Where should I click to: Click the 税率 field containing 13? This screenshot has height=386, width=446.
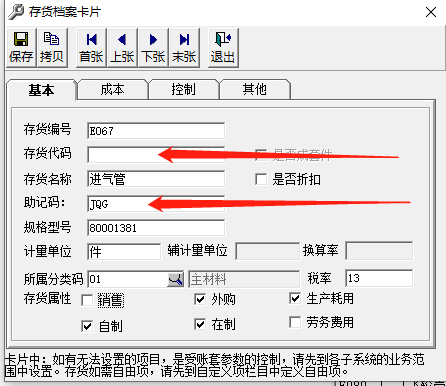379,278
